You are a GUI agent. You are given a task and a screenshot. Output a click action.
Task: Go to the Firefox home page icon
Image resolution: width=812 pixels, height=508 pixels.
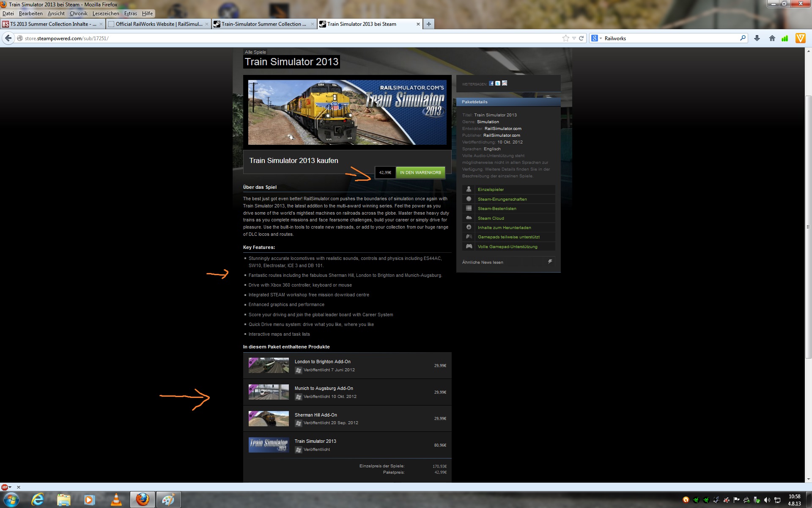(772, 38)
